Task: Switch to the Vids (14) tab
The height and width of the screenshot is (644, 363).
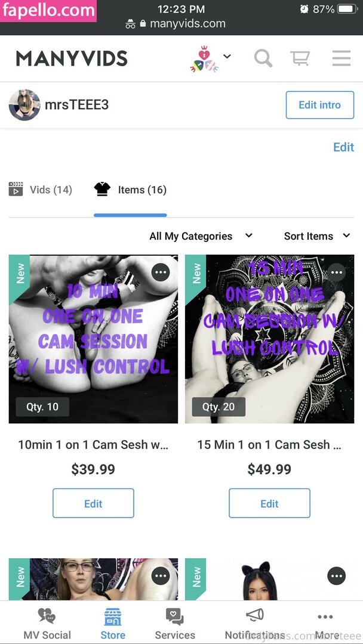Action: (x=40, y=190)
